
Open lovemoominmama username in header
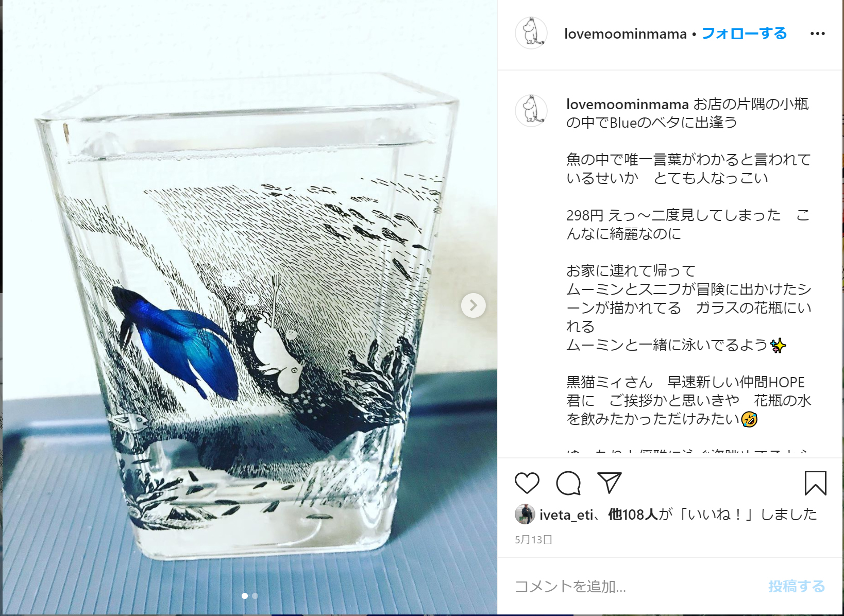(x=626, y=34)
